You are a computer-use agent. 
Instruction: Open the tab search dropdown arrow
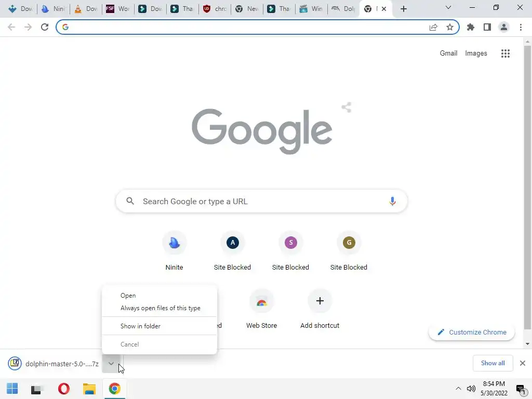tap(448, 7)
